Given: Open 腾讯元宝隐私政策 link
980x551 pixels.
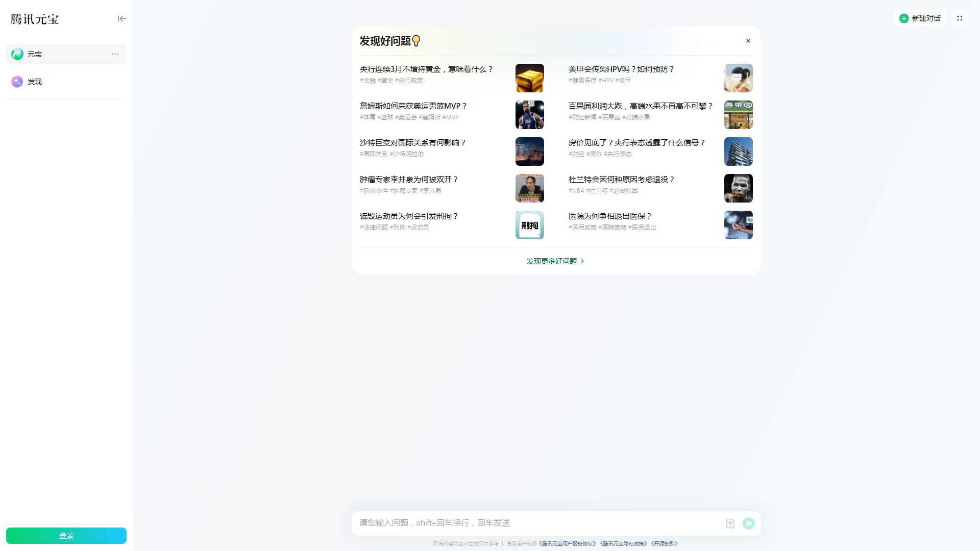Looking at the screenshot, I should point(623,544).
